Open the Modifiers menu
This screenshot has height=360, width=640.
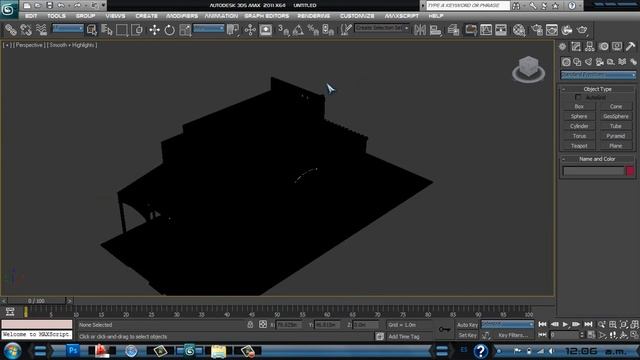coord(182,16)
